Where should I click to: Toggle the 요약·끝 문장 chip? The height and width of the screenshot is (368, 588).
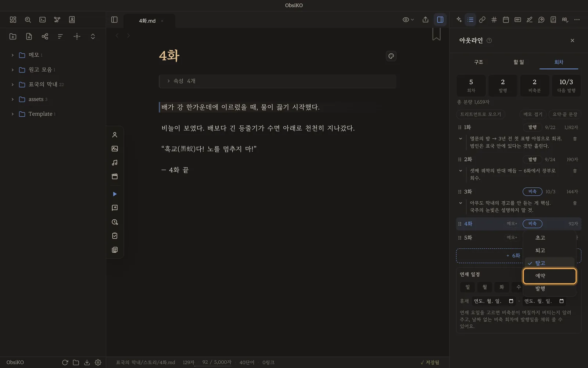(x=565, y=114)
